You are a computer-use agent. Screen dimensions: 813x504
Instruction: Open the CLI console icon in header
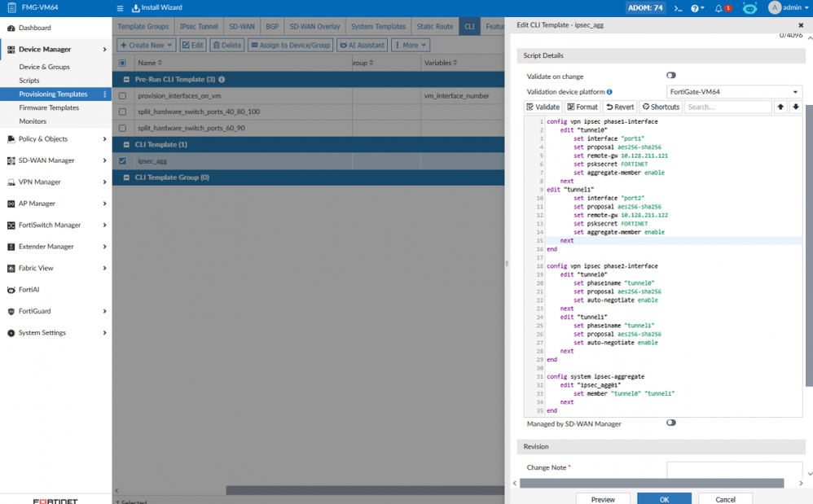[678, 8]
